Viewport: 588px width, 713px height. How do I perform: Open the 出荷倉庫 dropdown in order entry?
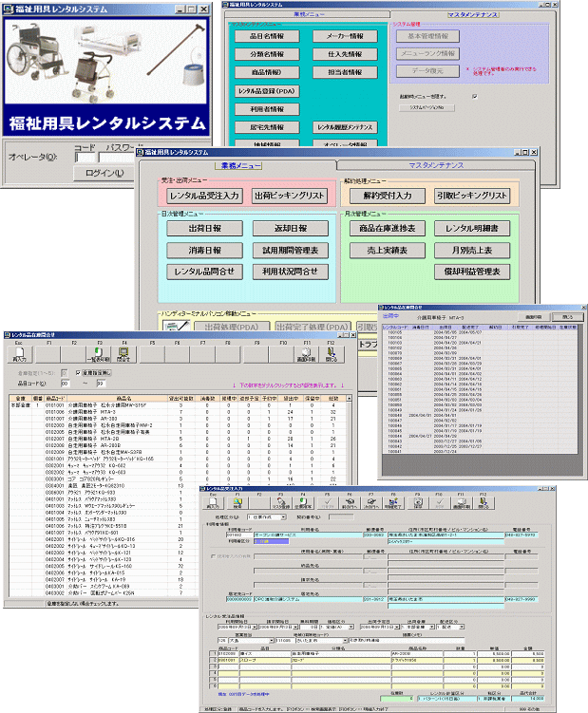[x=432, y=627]
